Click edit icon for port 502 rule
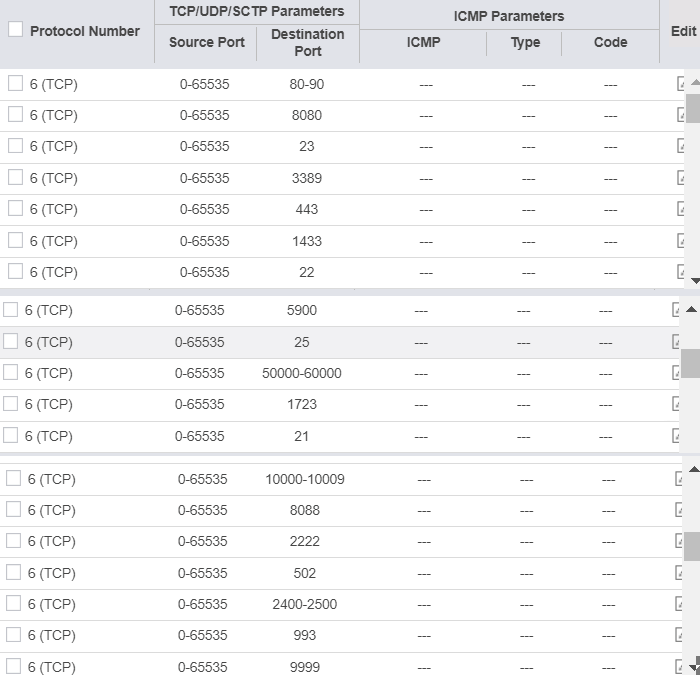700x686 pixels. [x=680, y=573]
